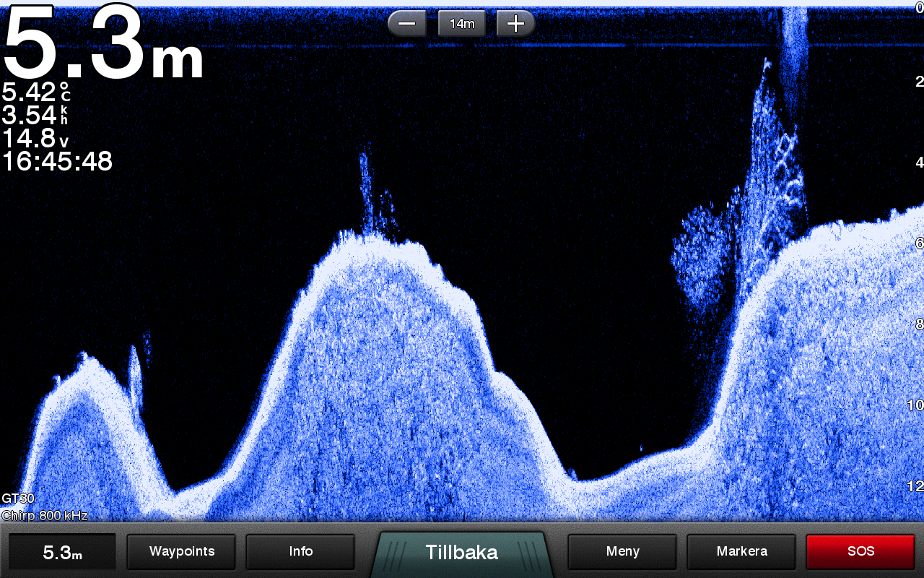Screen dimensions: 924x578
Task: Tap the 5.42 °C water temperature readout
Action: pos(36,92)
